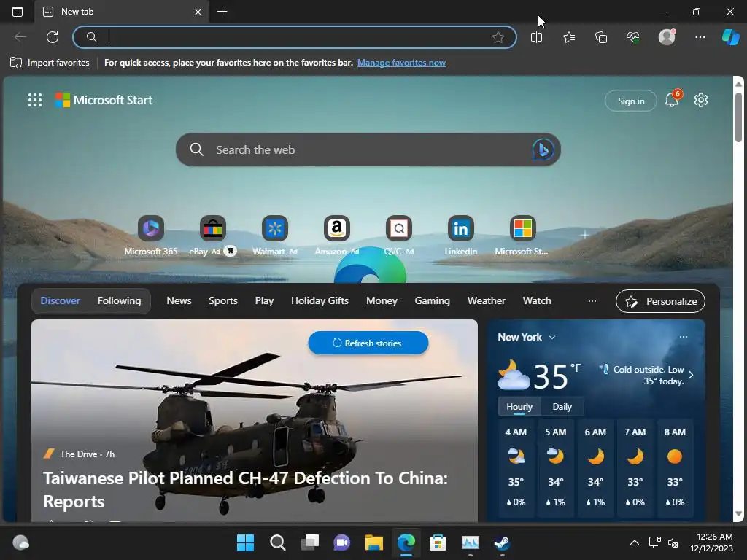Open Collections icon in toolbar
The height and width of the screenshot is (560, 747).
coord(601,37)
